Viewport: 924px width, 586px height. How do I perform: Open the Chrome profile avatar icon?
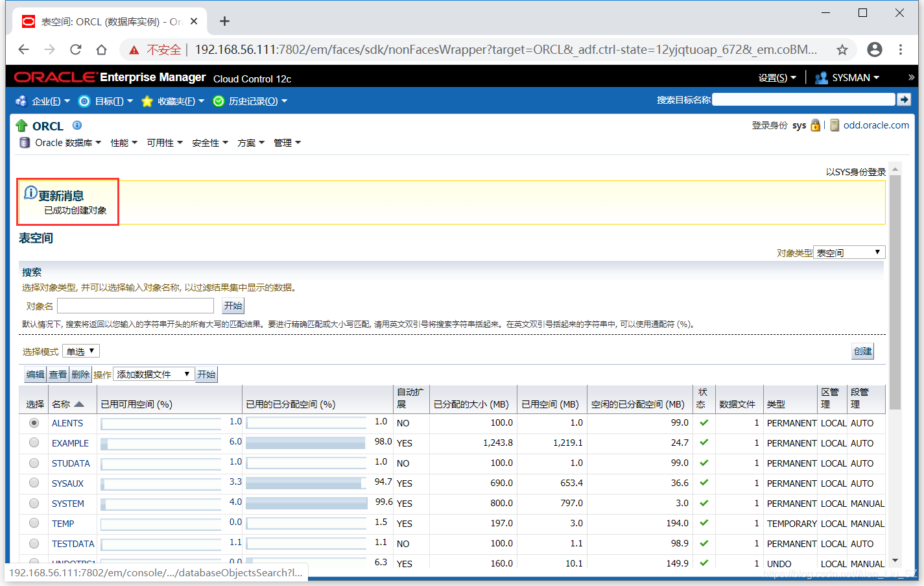point(875,49)
